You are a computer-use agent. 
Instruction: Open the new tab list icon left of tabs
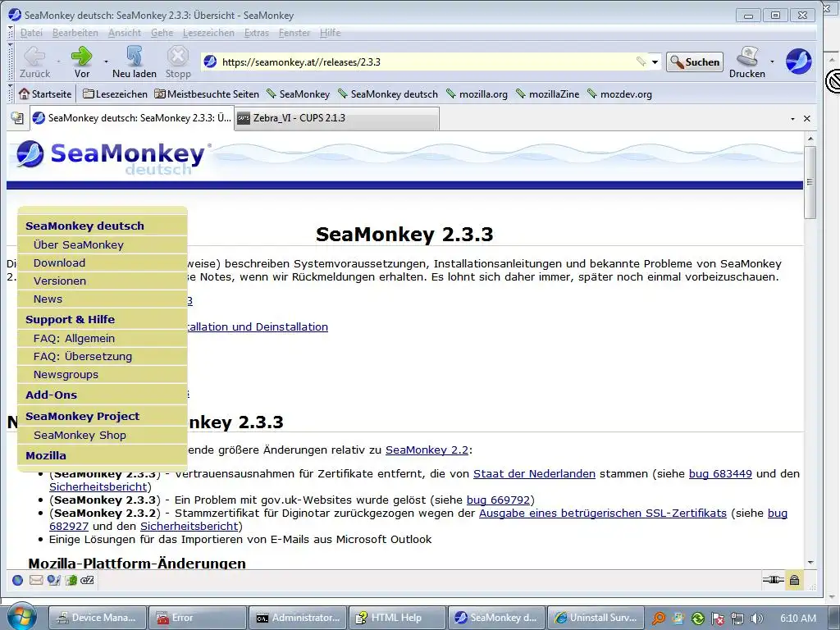click(x=17, y=118)
